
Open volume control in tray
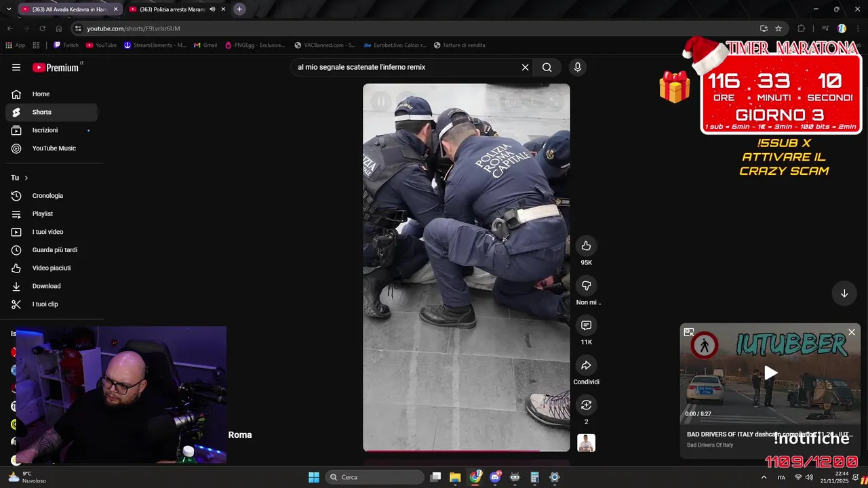(809, 477)
